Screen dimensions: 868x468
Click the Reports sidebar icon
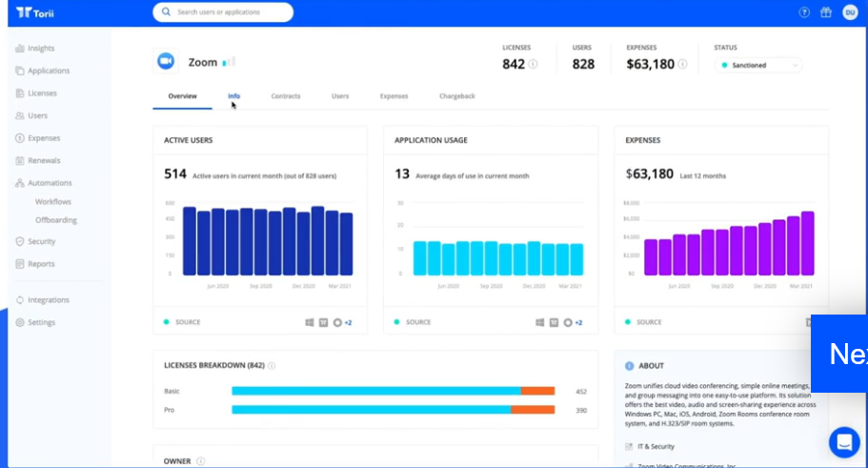click(x=20, y=264)
